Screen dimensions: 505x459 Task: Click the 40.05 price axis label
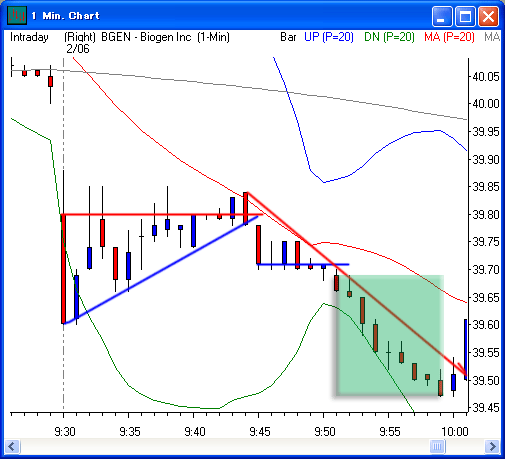(x=486, y=77)
